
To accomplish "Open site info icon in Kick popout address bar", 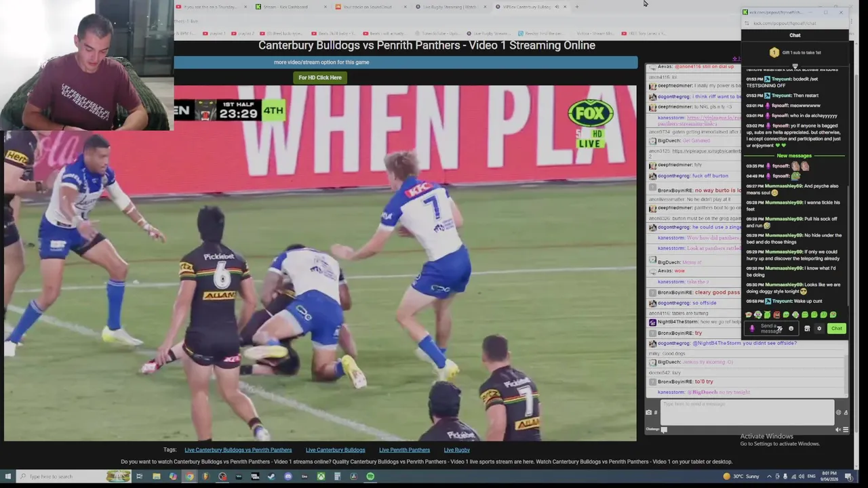I will (x=747, y=23).
